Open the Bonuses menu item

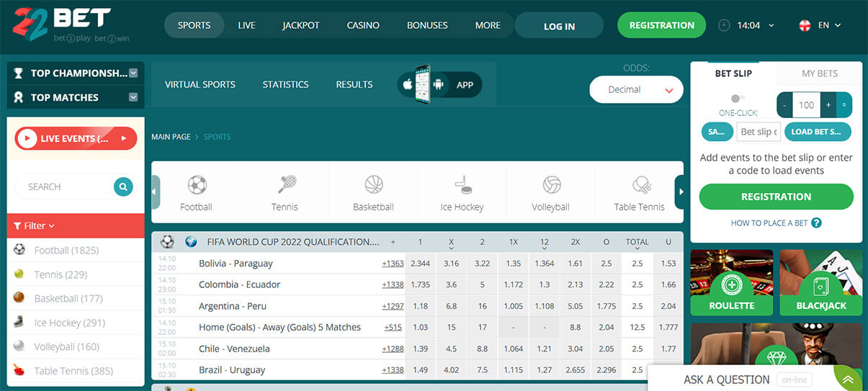(427, 25)
